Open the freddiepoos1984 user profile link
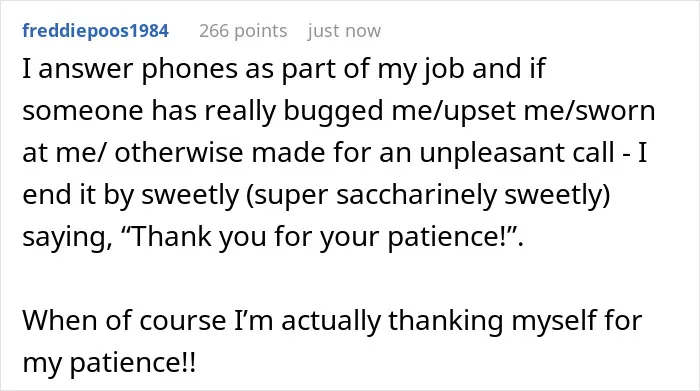Viewport: 700px width, 391px height. [96, 31]
